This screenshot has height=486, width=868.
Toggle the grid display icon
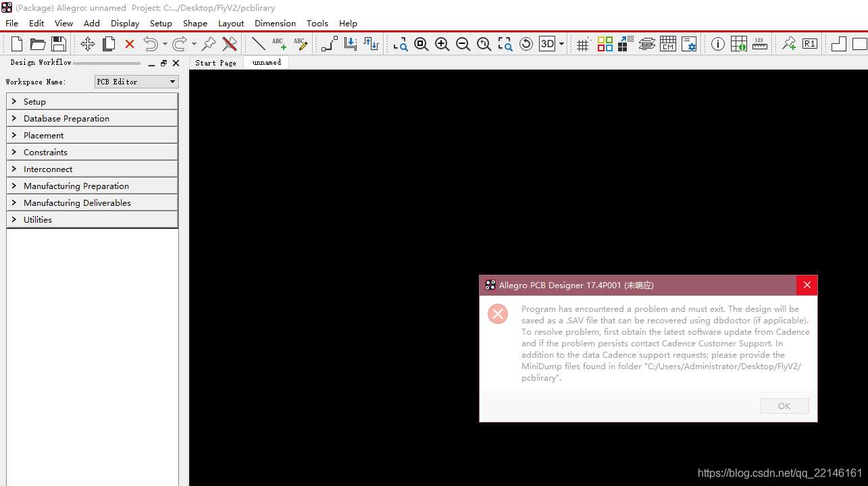click(x=583, y=45)
